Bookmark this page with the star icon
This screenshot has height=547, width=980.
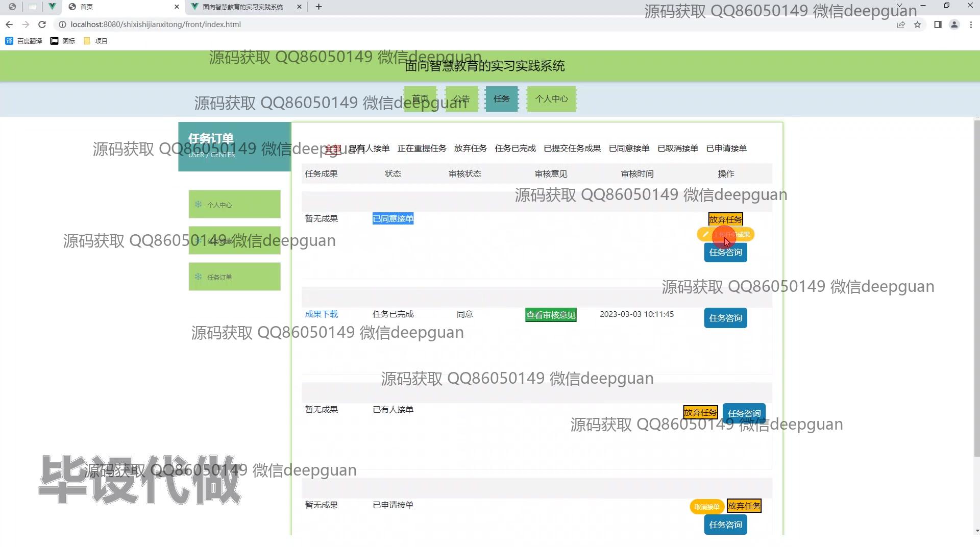point(917,24)
